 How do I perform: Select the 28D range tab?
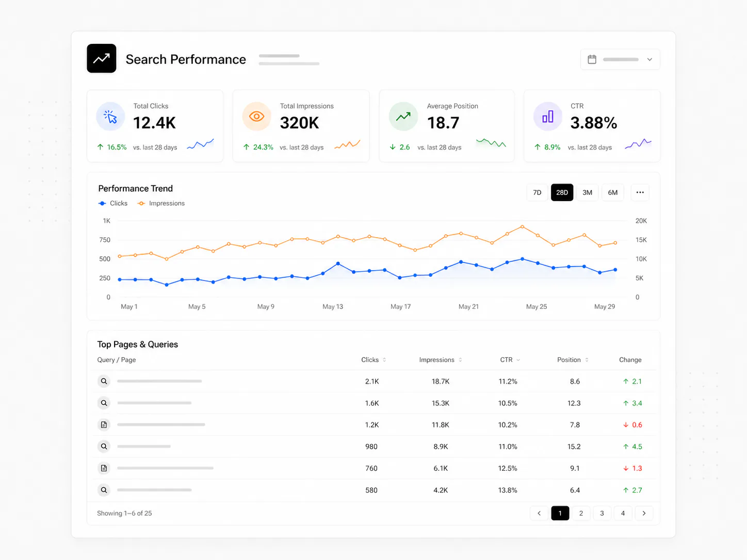click(x=562, y=192)
